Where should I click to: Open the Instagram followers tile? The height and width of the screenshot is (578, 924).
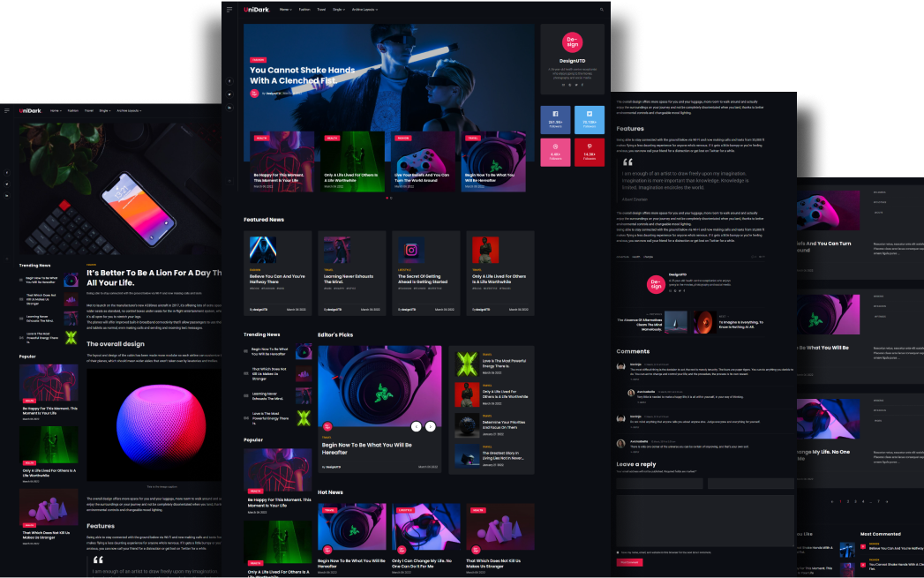555,151
